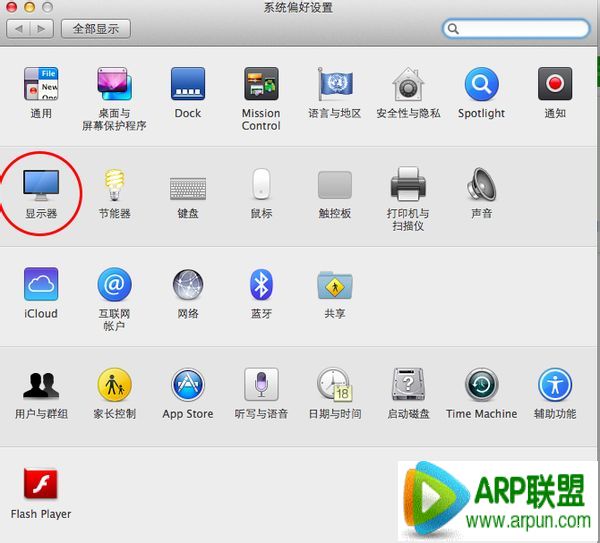
Task: Click the 全部显示 button
Action: [x=96, y=29]
